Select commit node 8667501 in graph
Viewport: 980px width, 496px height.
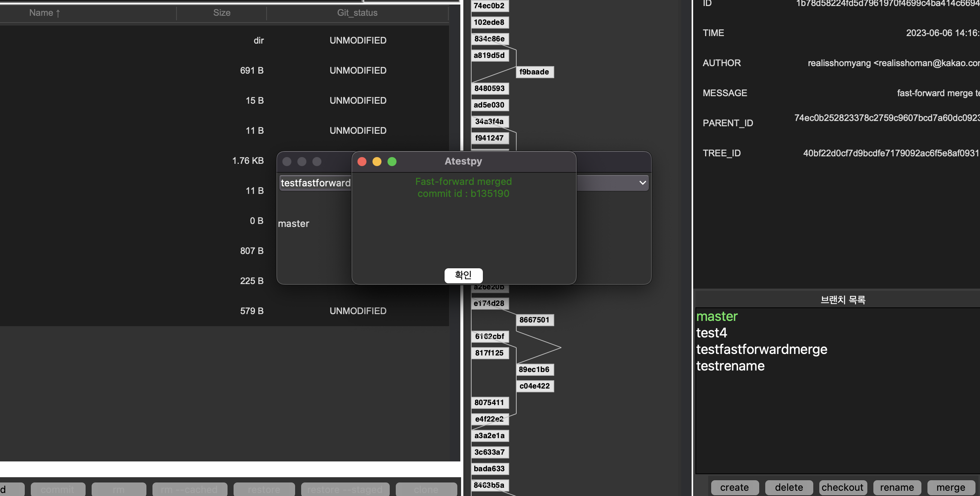tap(534, 320)
